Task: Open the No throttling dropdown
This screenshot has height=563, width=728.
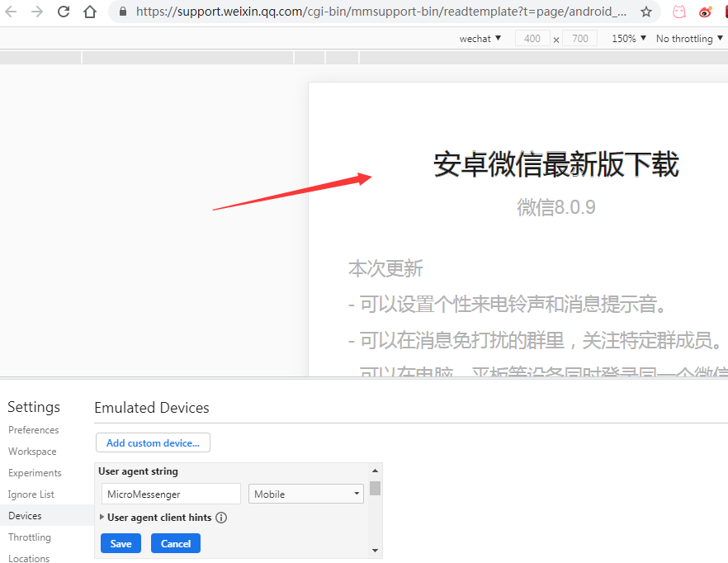Action: [x=689, y=39]
